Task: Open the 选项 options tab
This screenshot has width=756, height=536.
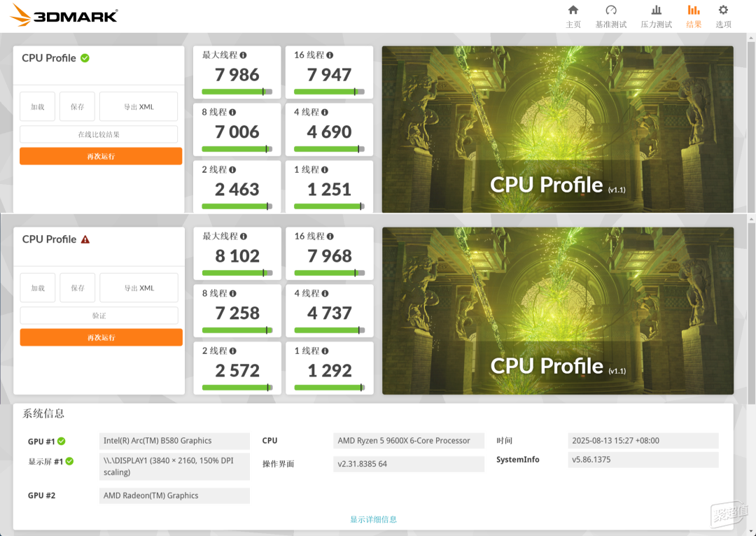Action: [x=723, y=17]
